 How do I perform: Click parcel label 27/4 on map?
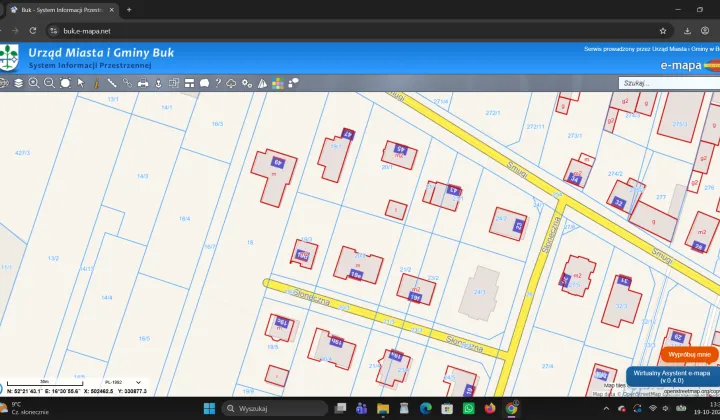(547, 366)
